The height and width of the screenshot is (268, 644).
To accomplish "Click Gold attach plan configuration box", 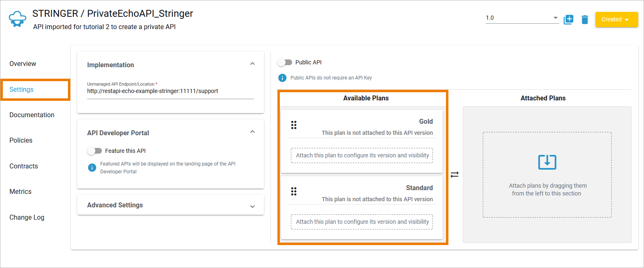I will [x=362, y=155].
